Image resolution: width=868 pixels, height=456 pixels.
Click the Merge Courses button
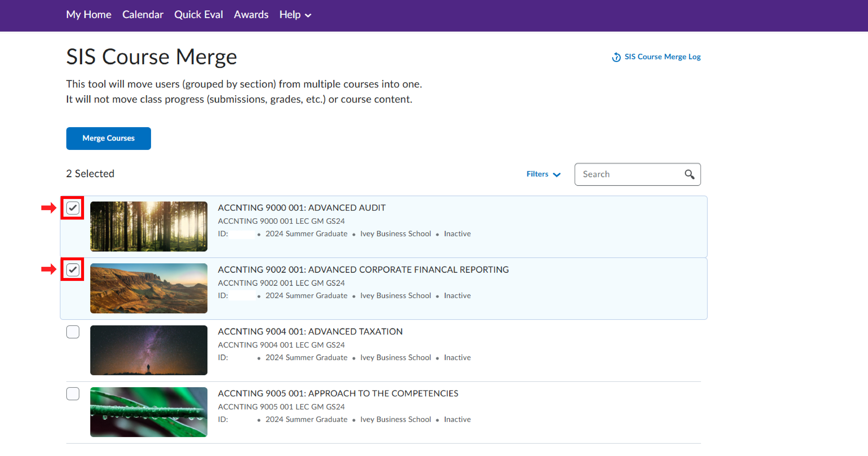point(108,138)
